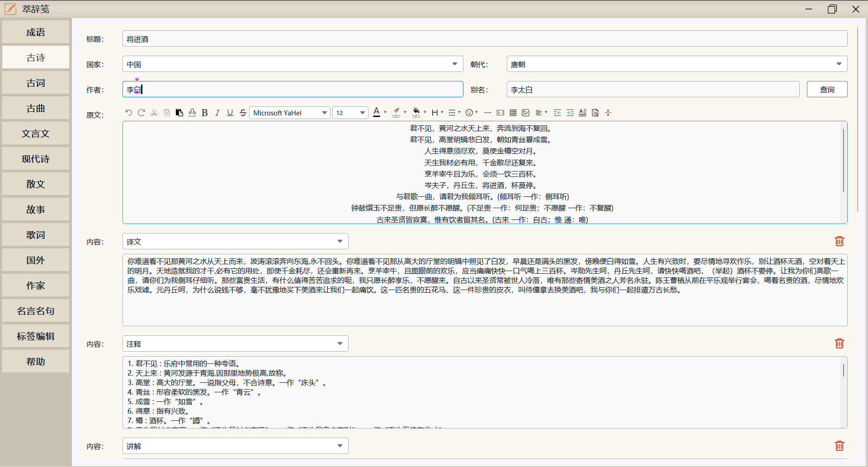This screenshot has width=868, height=467.
Task: Click the app logo icon in title bar
Action: pyautogui.click(x=10, y=9)
